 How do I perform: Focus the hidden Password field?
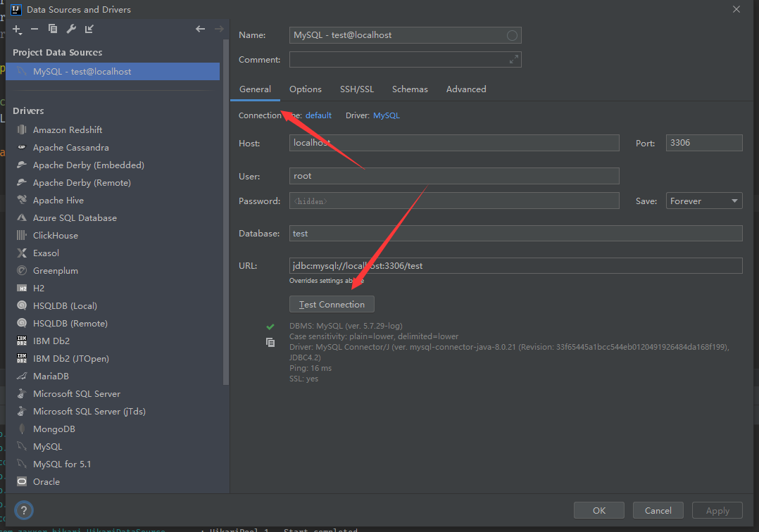coord(454,201)
